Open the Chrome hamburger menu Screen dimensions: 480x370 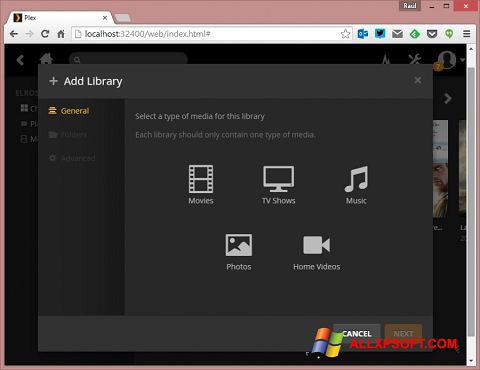coord(467,34)
